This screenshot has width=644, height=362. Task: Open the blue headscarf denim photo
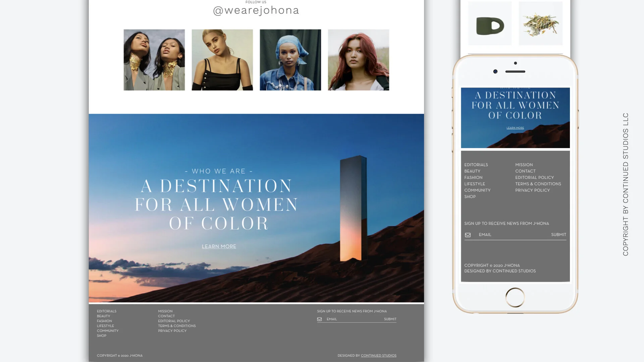click(290, 60)
